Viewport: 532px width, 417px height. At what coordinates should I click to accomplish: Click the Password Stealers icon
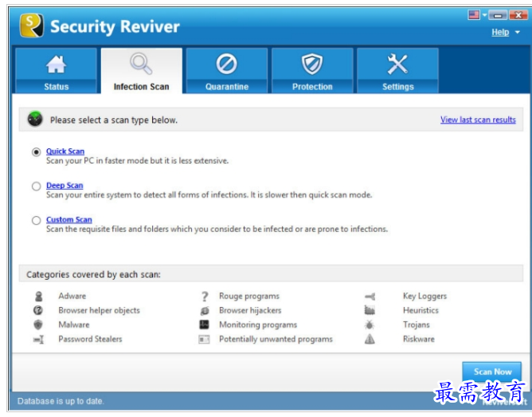pos(38,339)
